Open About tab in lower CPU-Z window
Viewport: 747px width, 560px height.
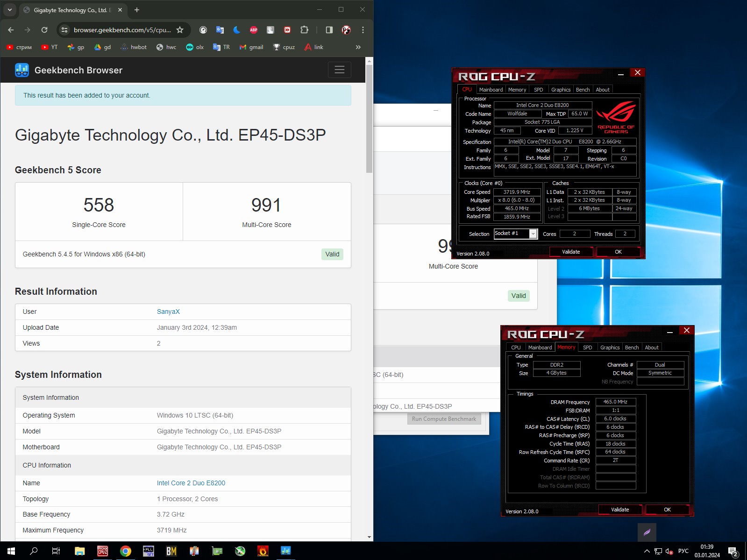(652, 347)
